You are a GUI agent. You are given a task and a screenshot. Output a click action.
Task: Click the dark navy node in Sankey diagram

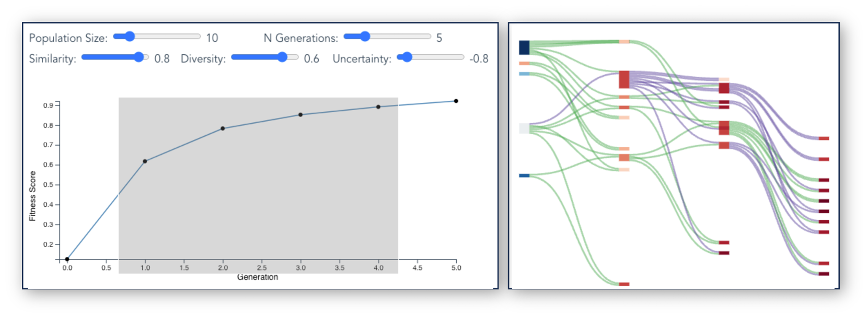coord(524,48)
